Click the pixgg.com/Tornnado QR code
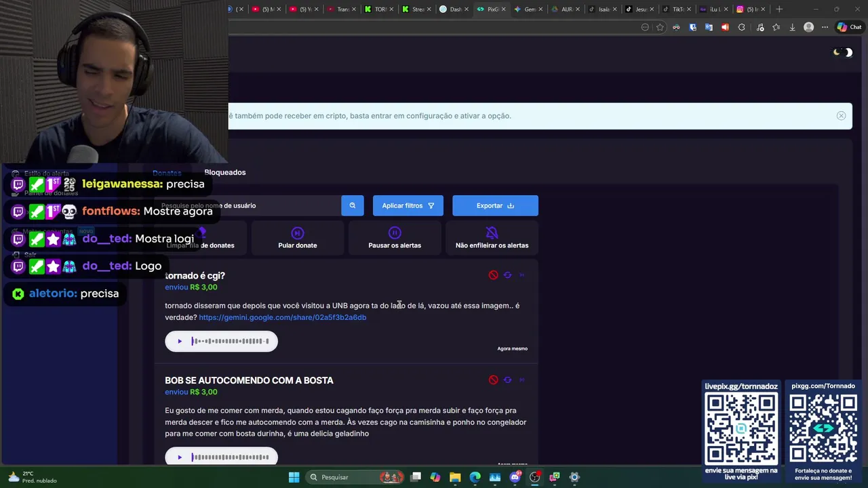The width and height of the screenshot is (868, 488). 823,428
